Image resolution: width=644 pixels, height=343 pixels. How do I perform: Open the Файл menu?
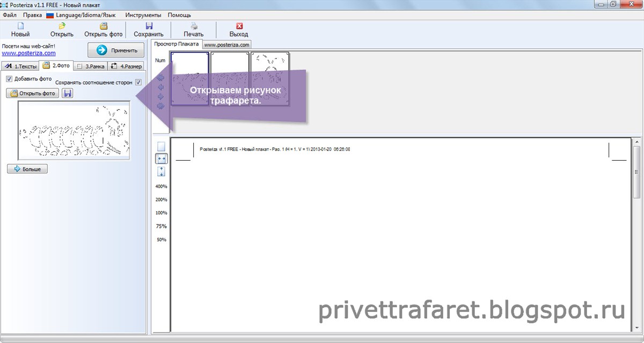(9, 16)
